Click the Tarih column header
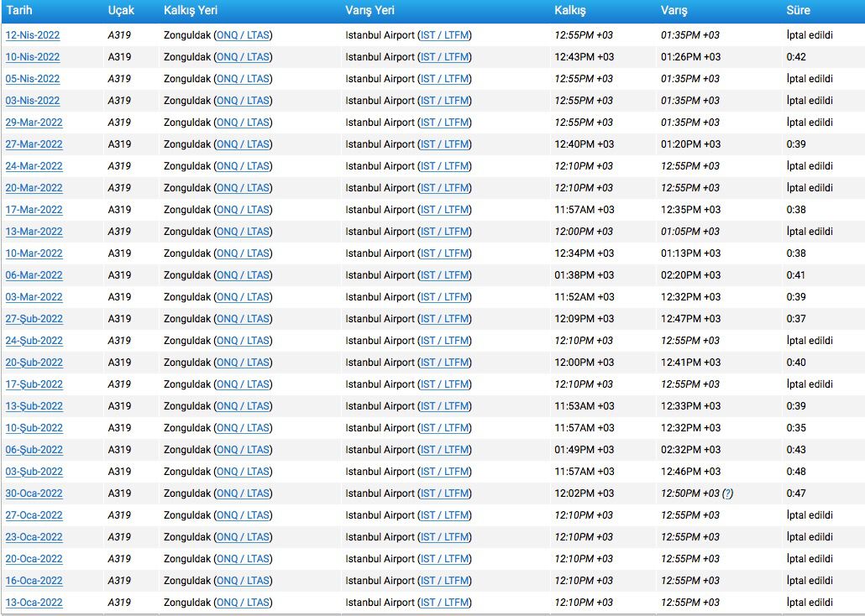 click(19, 10)
